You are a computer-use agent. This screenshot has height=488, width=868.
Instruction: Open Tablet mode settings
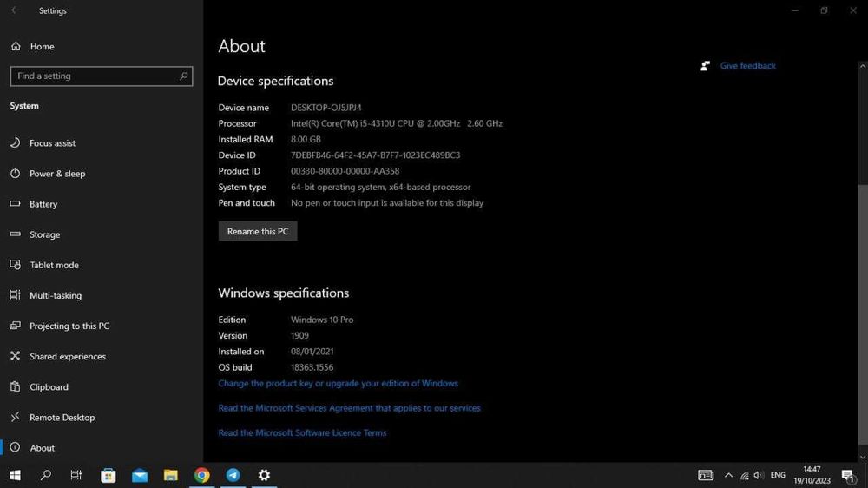point(102,265)
